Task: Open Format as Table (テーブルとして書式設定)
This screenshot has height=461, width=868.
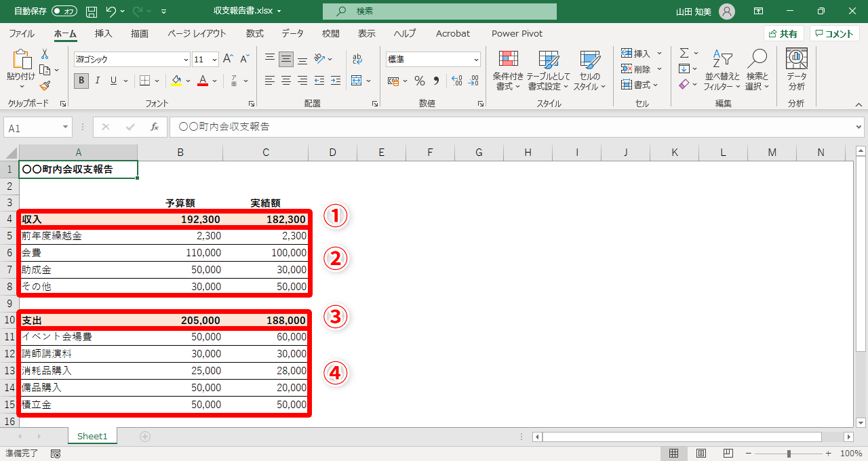Action: pos(549,71)
